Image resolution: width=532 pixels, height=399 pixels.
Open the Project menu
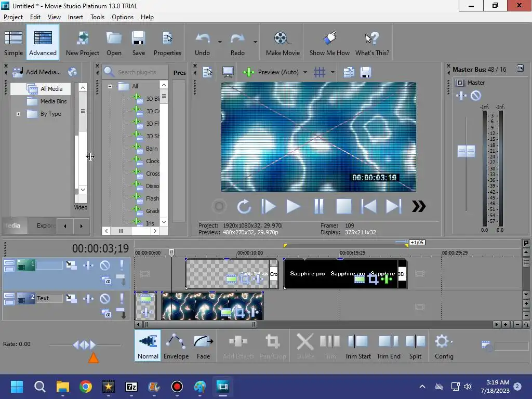13,17
